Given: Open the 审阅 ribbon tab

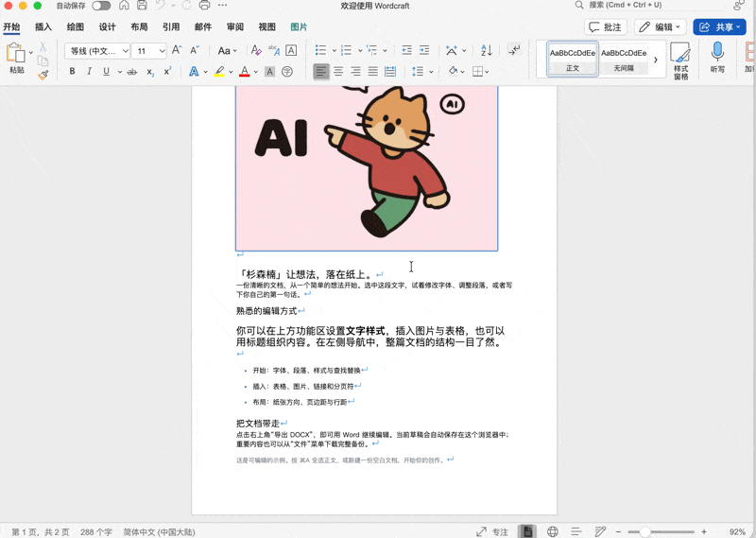Looking at the screenshot, I should click(234, 27).
